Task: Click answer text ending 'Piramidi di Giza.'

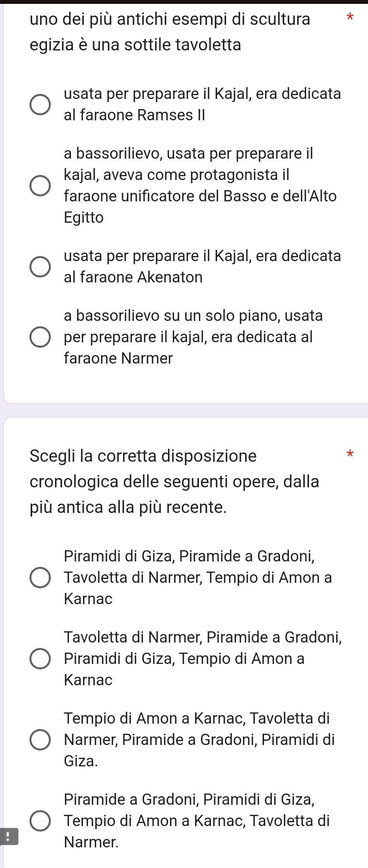Action: (x=199, y=740)
